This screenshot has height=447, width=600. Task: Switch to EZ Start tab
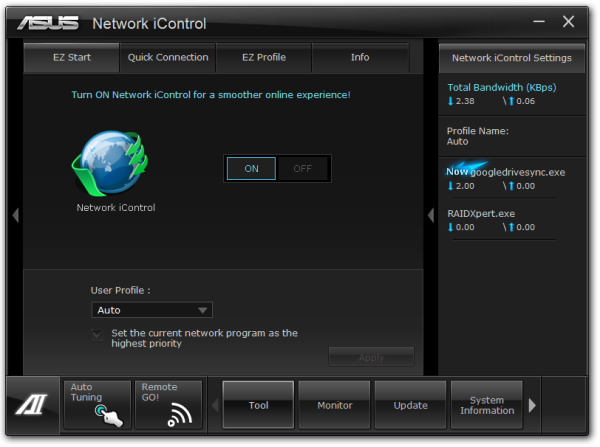click(x=72, y=57)
